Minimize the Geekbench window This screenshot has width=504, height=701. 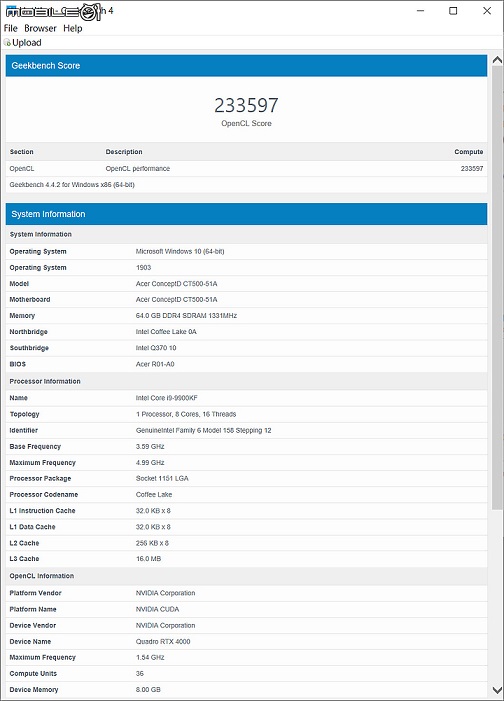420,11
